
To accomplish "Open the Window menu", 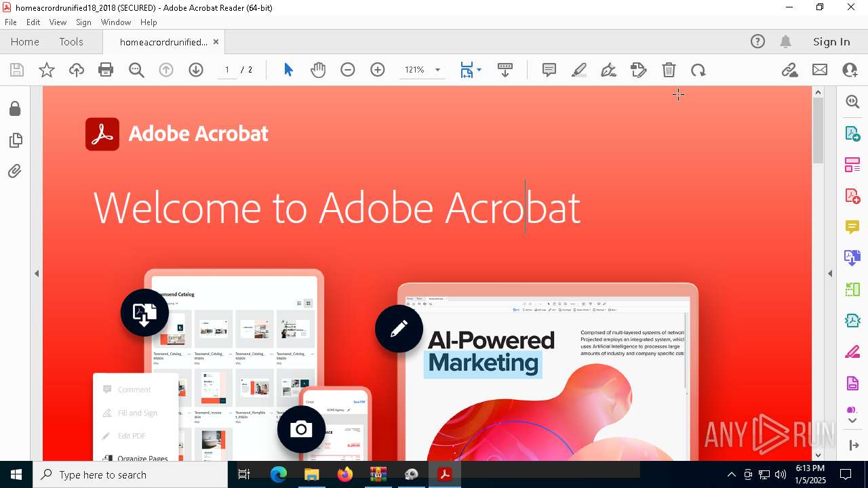I will click(116, 22).
